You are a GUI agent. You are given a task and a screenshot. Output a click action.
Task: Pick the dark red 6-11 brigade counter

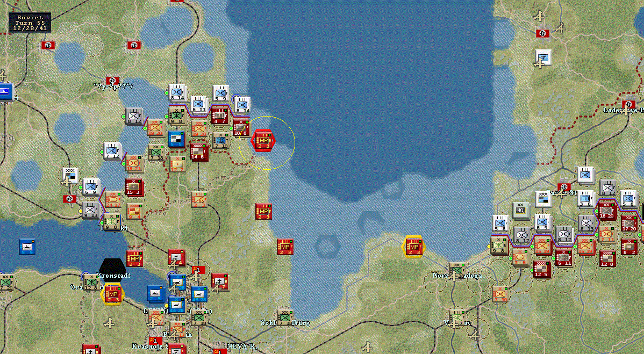[x=564, y=258]
